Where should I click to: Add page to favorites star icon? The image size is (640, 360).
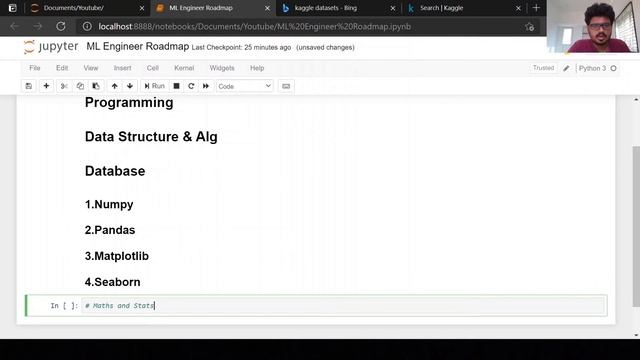[x=529, y=27]
